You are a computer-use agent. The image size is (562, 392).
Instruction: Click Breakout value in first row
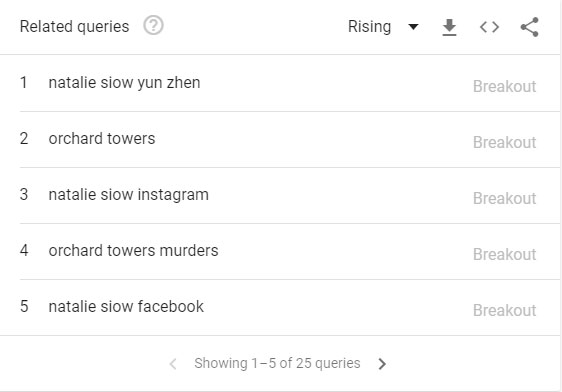coord(504,86)
